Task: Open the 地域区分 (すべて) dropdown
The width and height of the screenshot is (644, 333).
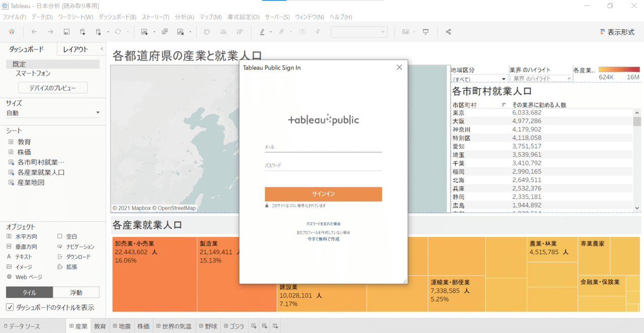Action: click(x=478, y=79)
